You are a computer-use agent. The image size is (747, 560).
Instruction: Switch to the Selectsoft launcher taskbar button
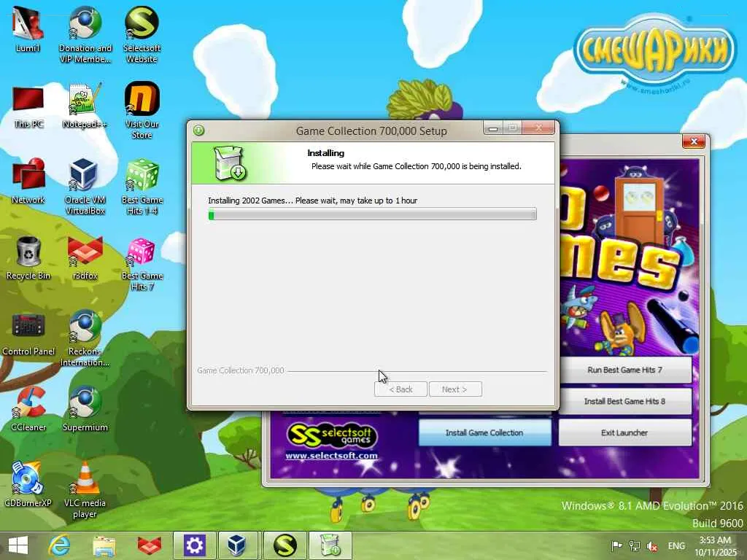(285, 545)
